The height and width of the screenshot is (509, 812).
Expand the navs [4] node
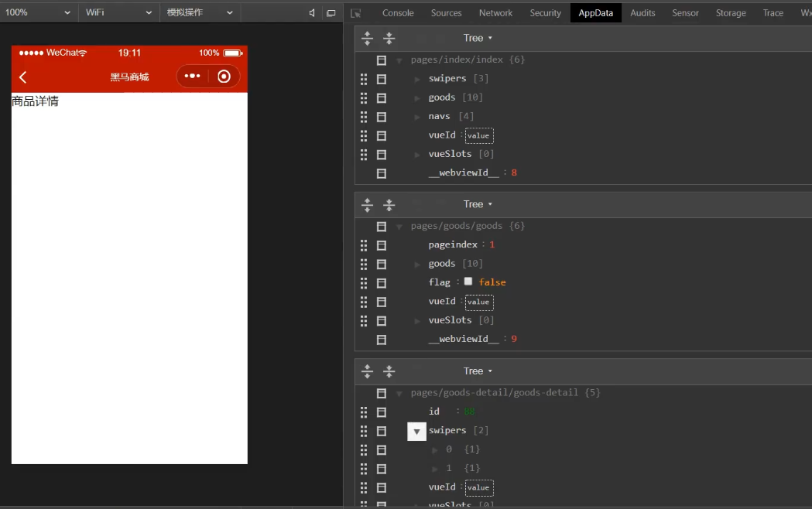(417, 117)
